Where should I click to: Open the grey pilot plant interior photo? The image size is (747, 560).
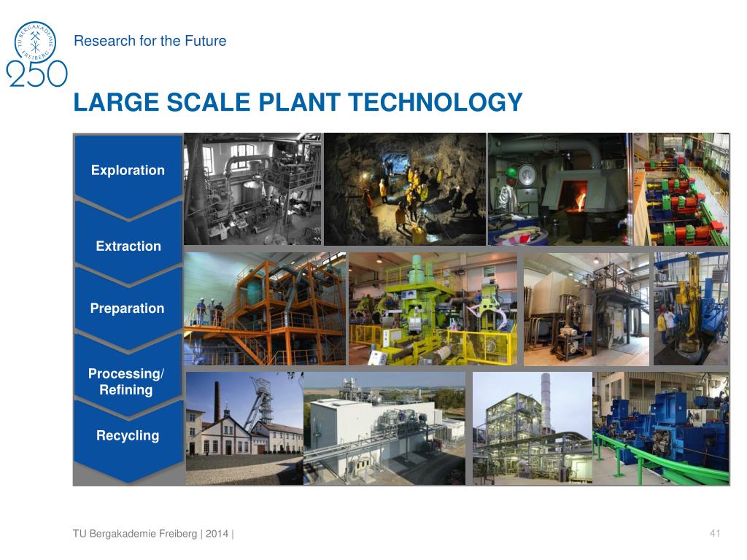pyautogui.click(x=587, y=309)
